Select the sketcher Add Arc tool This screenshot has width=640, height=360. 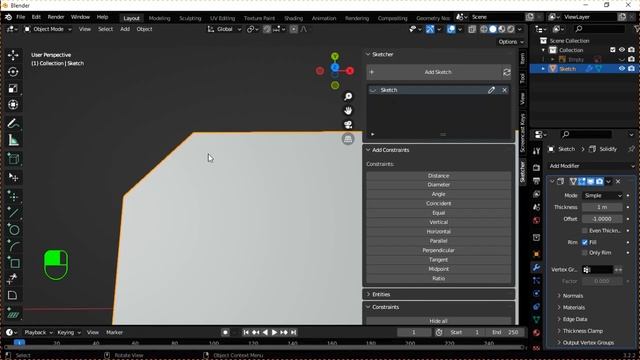tap(13, 246)
